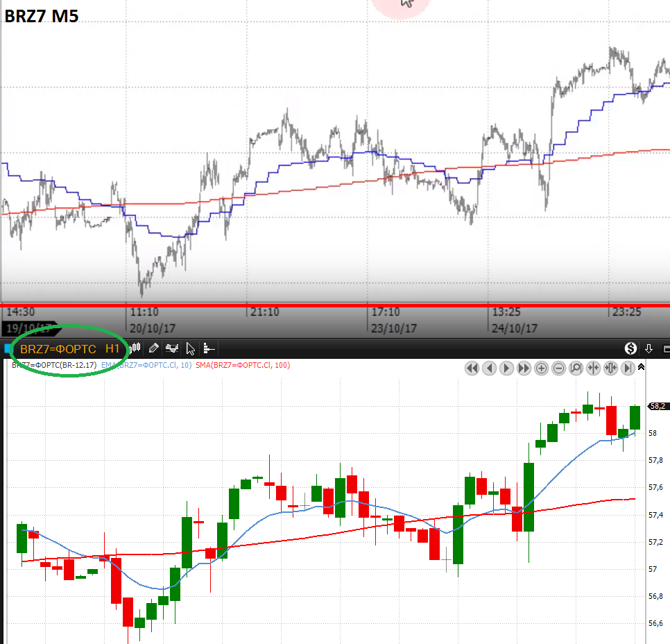Click the down arrow icon beside dollar sign

[649, 348]
